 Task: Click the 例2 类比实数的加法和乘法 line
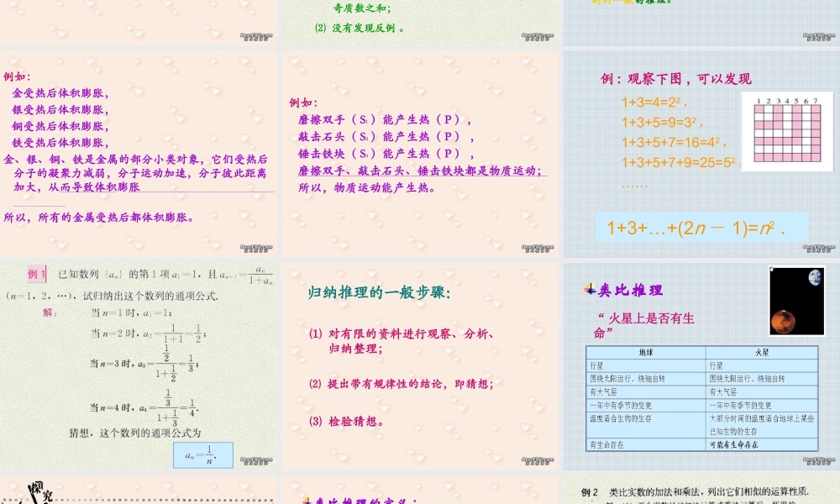click(x=695, y=491)
